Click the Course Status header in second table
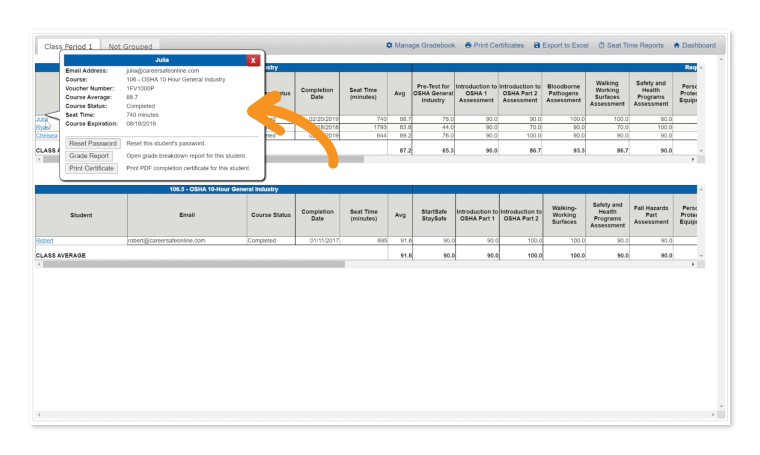 click(x=271, y=215)
